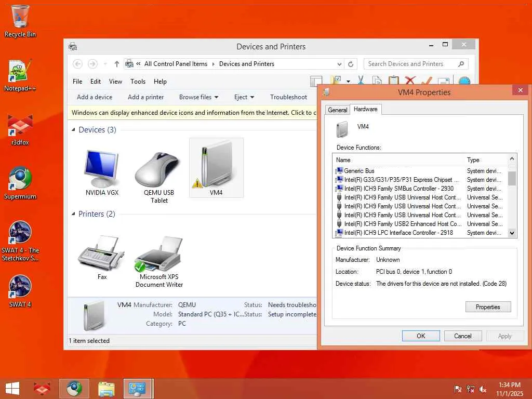The image size is (532, 399).
Task: Click the enhanced device icons information bar
Action: pyautogui.click(x=192, y=113)
